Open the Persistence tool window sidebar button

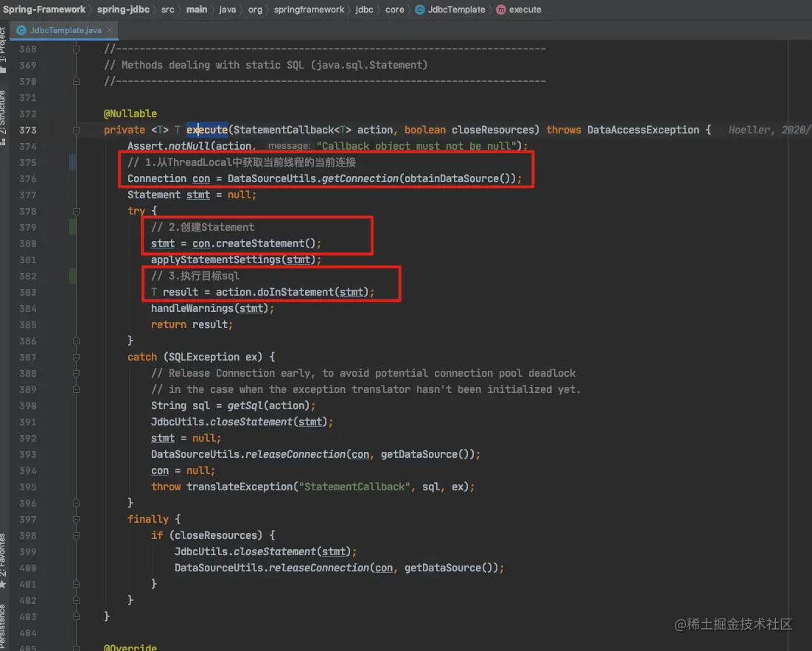click(4, 627)
